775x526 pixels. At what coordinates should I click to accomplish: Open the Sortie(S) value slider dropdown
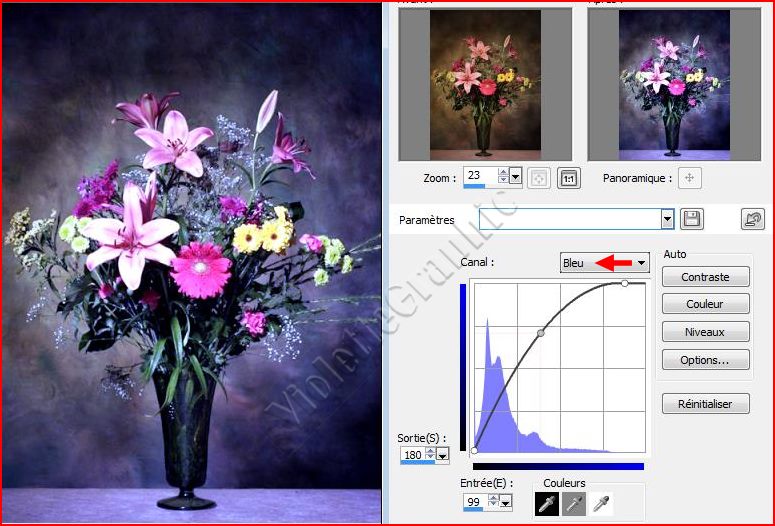pyautogui.click(x=443, y=455)
